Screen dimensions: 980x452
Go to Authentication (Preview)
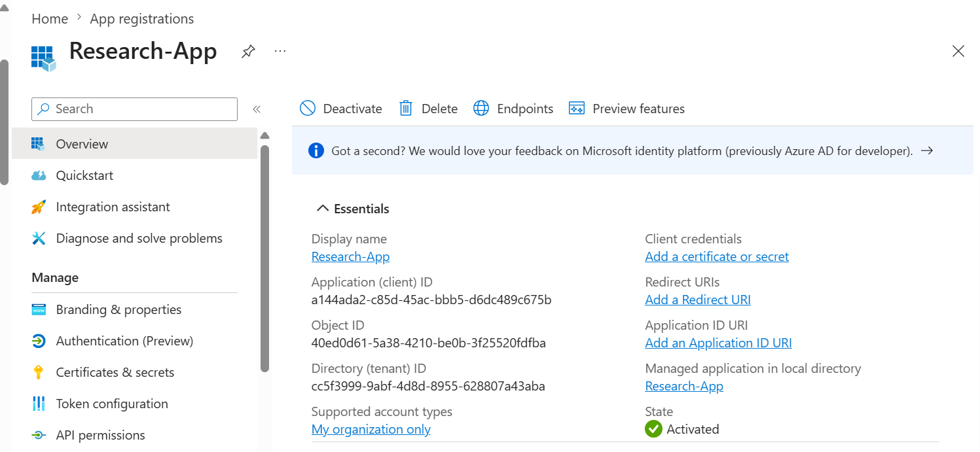pos(134,341)
